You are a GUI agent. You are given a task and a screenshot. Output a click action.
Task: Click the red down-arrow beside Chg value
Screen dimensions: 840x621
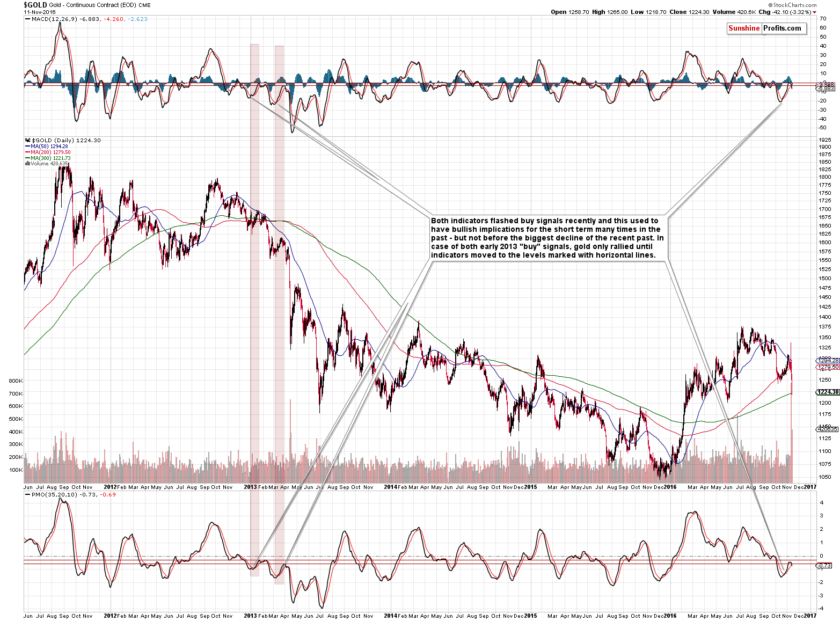pos(814,12)
